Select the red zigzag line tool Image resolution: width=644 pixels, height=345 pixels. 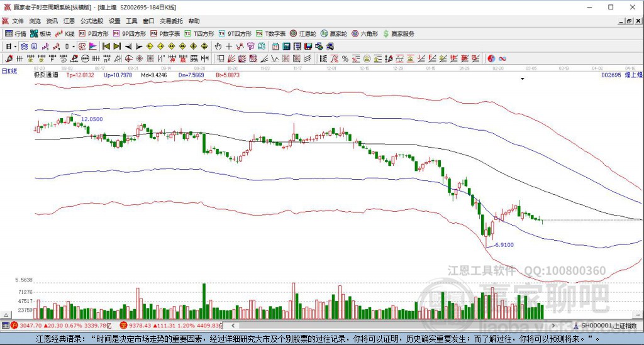pos(240,47)
